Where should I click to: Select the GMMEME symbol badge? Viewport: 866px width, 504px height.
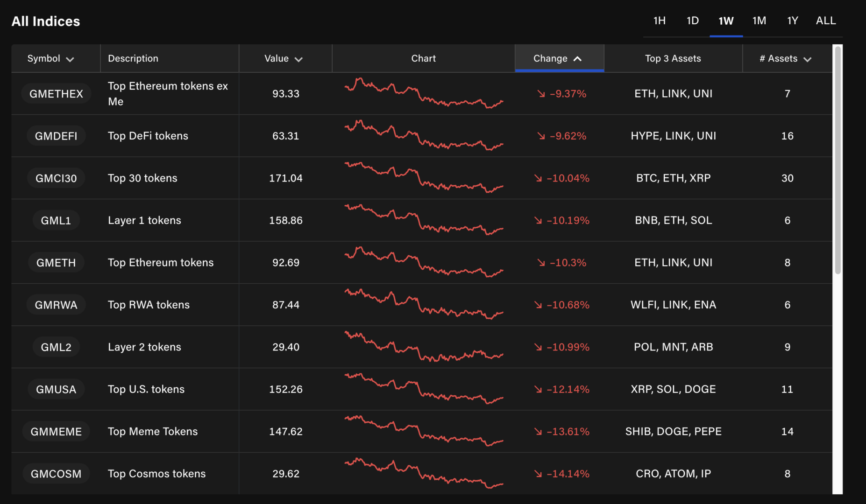pos(56,432)
